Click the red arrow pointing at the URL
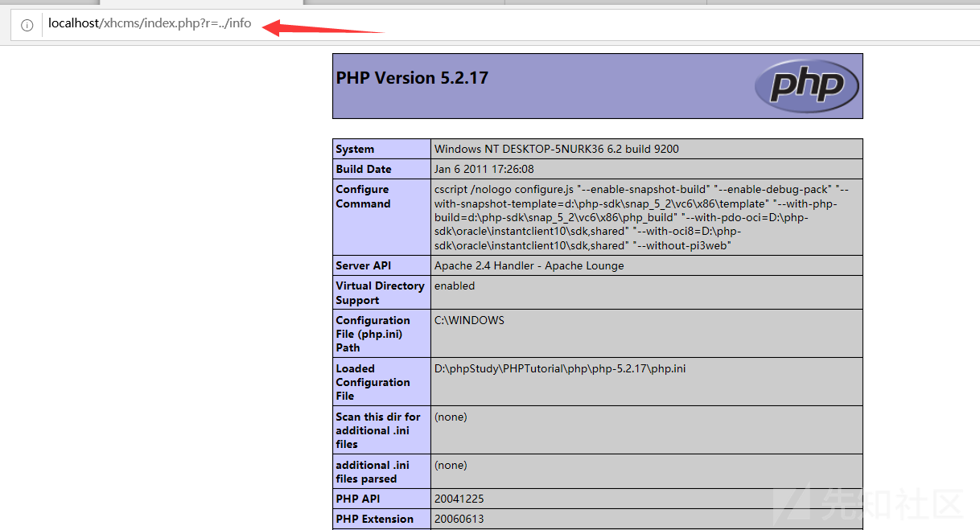The width and height of the screenshot is (980, 530). pos(322,28)
